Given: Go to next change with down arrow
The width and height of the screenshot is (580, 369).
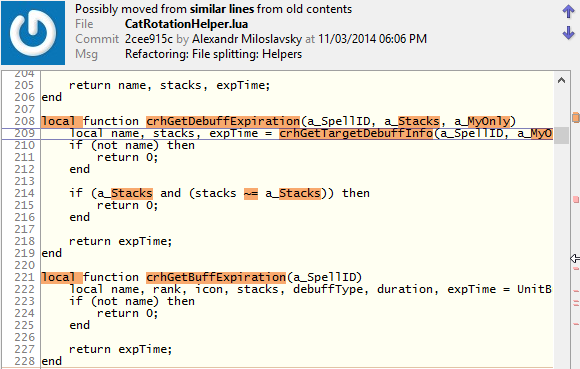Looking at the screenshot, I should tap(568, 33).
